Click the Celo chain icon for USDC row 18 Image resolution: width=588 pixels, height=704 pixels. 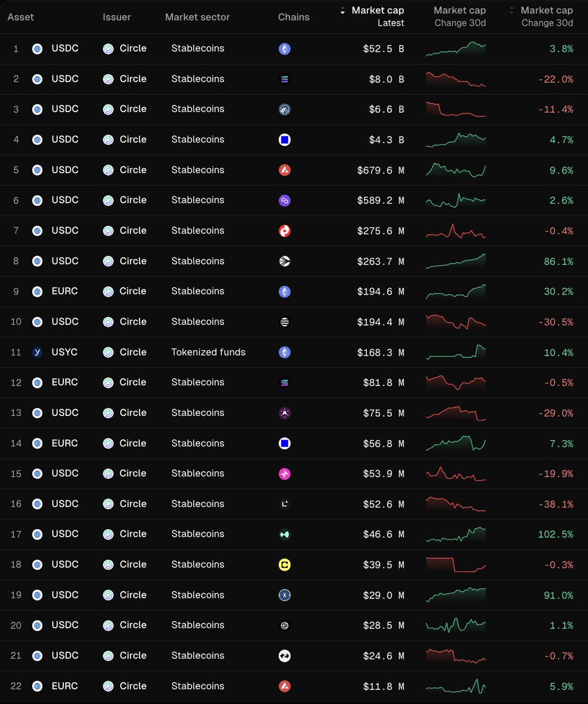(284, 564)
